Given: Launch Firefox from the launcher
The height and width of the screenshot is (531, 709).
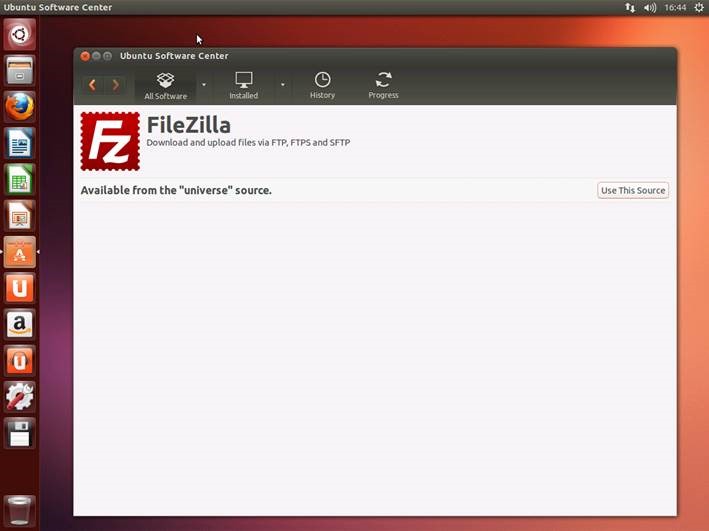Looking at the screenshot, I should [19, 107].
